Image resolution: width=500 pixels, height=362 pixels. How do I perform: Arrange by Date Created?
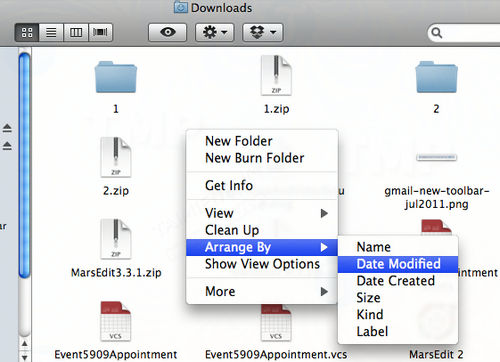pos(398,281)
